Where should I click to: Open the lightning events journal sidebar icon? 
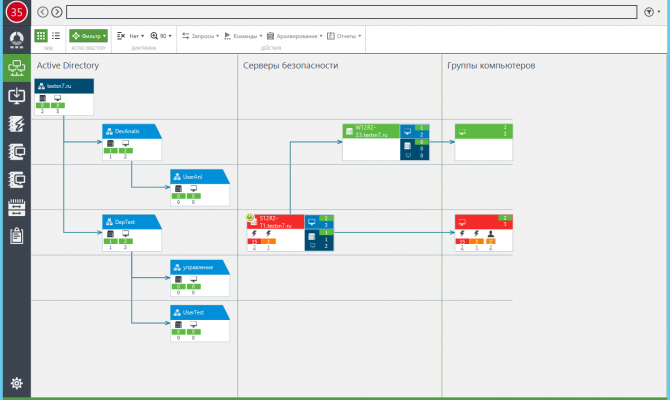tap(16, 124)
